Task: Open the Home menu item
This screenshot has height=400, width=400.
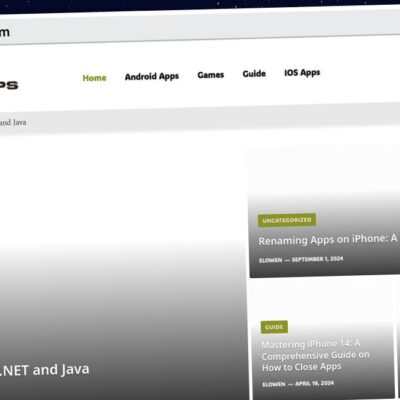Action: click(94, 78)
